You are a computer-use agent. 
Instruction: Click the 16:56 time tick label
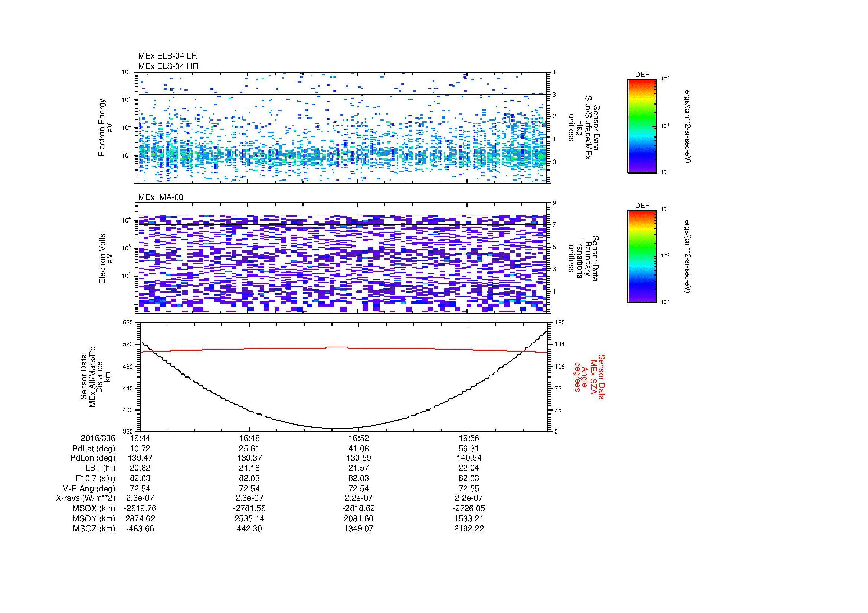click(469, 438)
